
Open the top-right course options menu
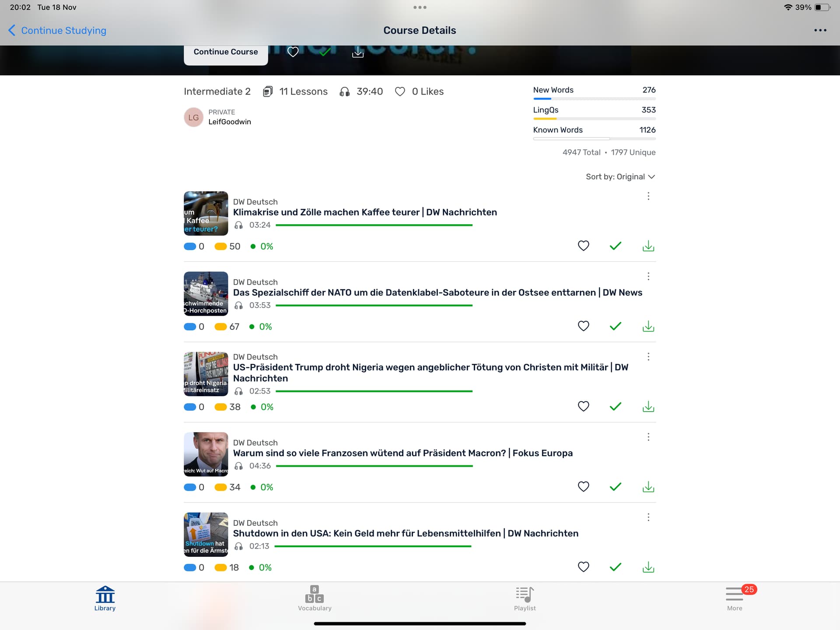tap(820, 30)
